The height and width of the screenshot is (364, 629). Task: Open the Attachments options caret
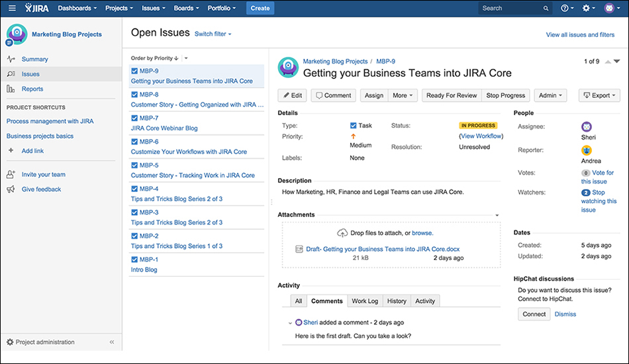click(x=497, y=215)
